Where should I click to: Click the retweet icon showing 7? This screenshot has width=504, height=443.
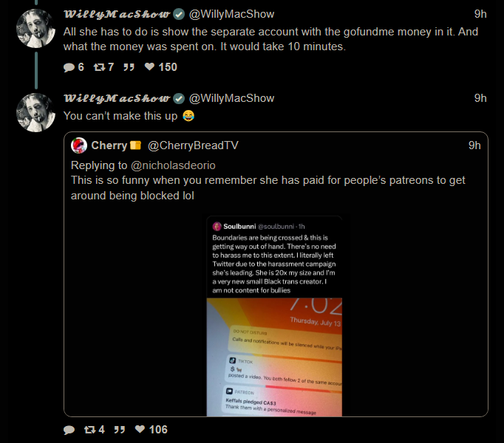99,67
